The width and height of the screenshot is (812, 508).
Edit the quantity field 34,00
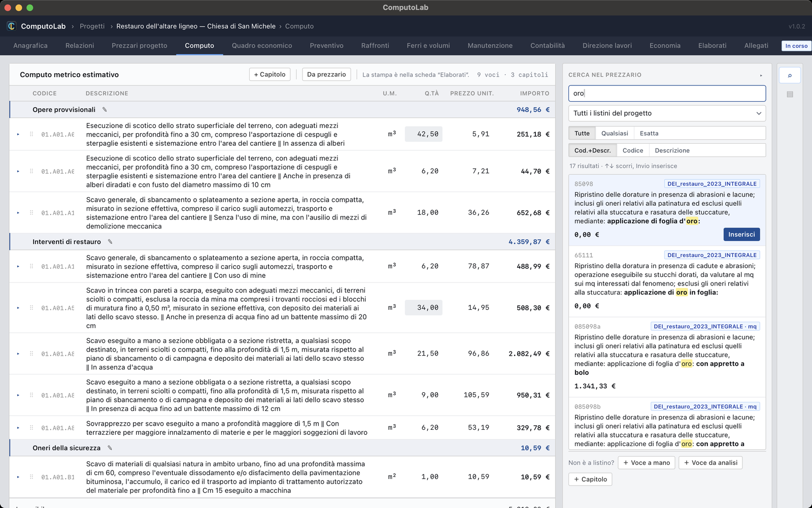coord(423,308)
